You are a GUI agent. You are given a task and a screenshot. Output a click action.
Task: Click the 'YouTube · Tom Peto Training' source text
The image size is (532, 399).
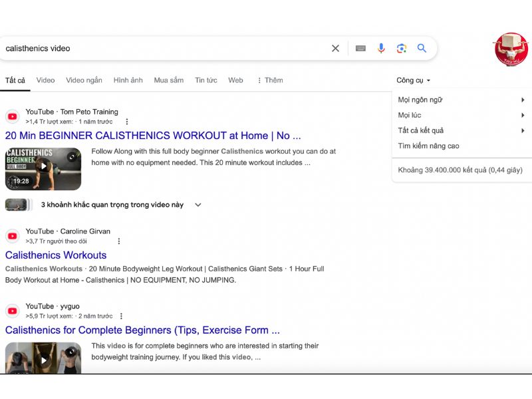pyautogui.click(x=72, y=112)
